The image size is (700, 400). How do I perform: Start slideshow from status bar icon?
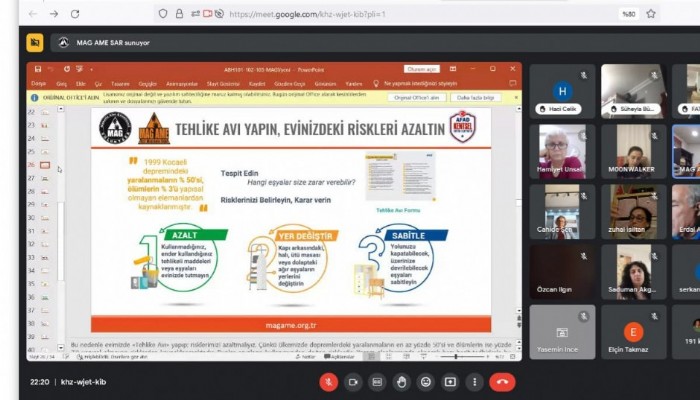(x=423, y=357)
